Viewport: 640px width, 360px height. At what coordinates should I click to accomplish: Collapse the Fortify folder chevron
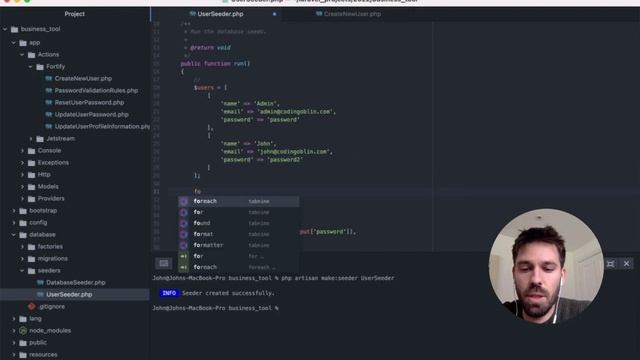[31, 67]
